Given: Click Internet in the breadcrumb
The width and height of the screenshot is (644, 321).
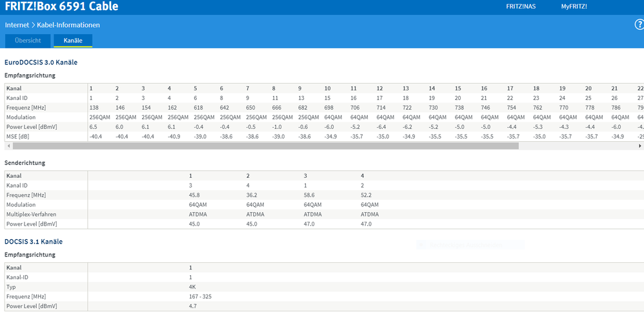Looking at the screenshot, I should 17,25.
